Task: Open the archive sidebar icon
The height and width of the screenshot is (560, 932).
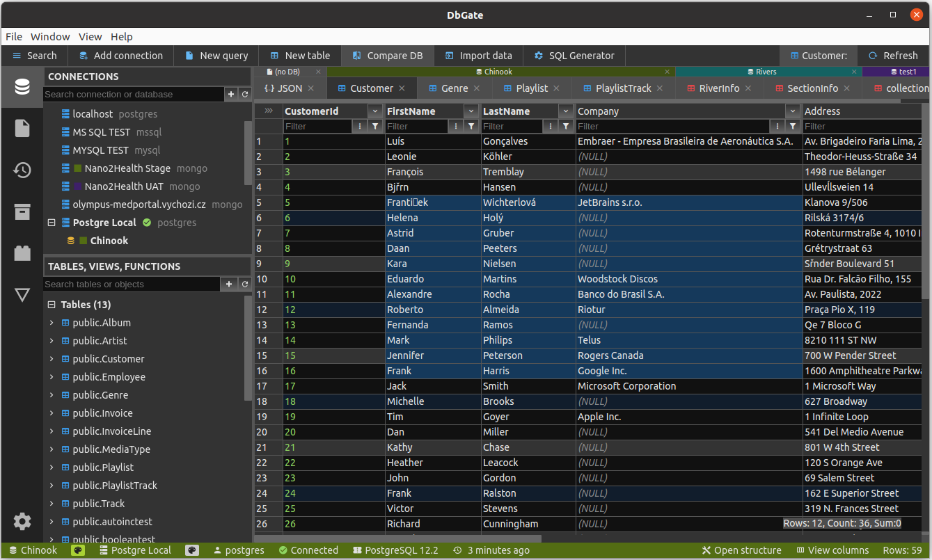Action: pos(22,211)
